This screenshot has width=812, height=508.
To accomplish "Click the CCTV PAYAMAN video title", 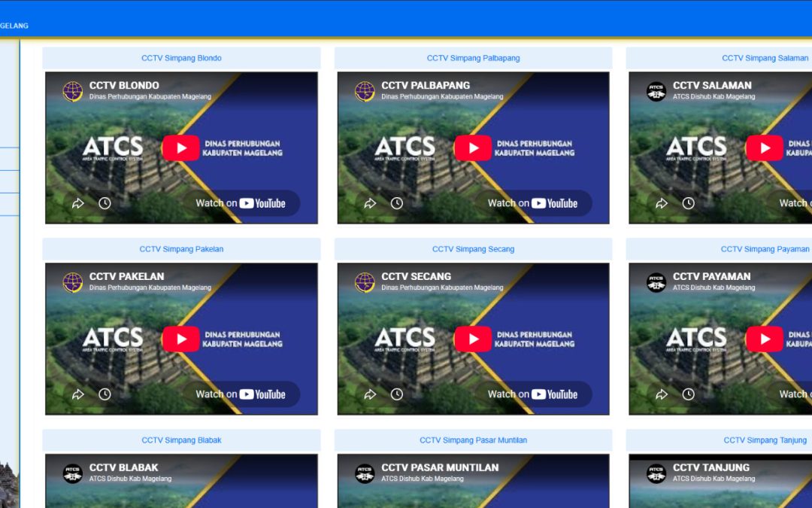I will click(711, 276).
